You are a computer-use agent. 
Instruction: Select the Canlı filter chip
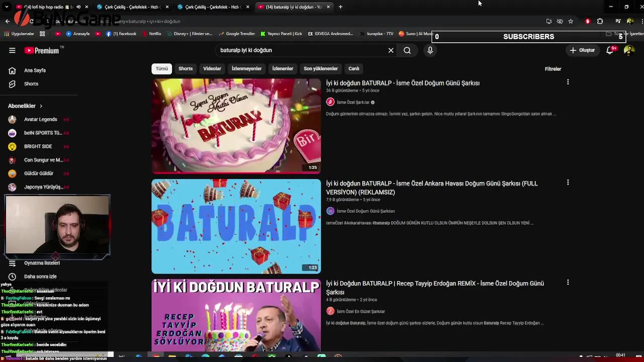[x=354, y=68]
